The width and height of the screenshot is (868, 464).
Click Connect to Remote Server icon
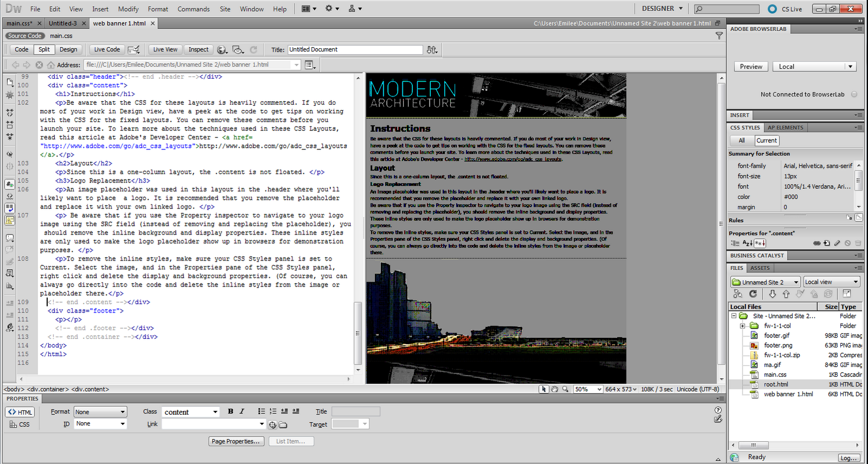click(738, 294)
